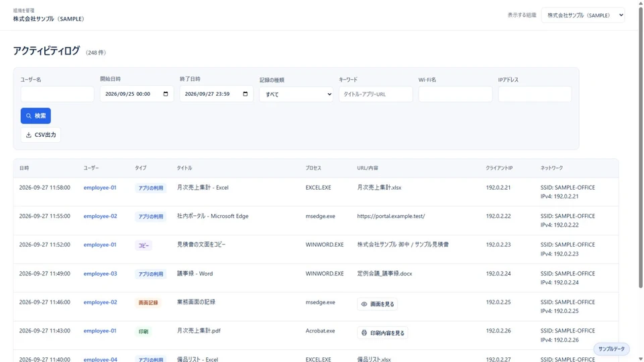The image size is (644, 362).
Task: Focus the Wi-Fi名 filter field
Action: 455,94
